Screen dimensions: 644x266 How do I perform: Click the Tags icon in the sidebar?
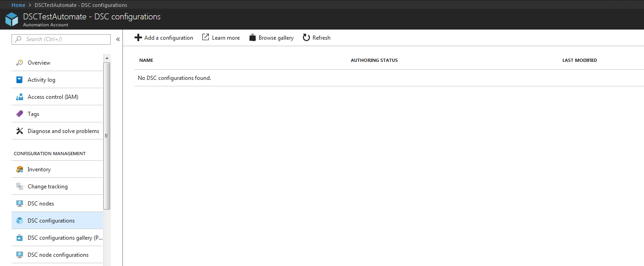[19, 114]
